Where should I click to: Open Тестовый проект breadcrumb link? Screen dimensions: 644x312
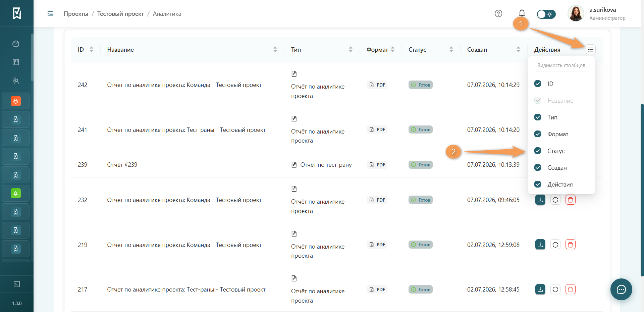tap(120, 14)
